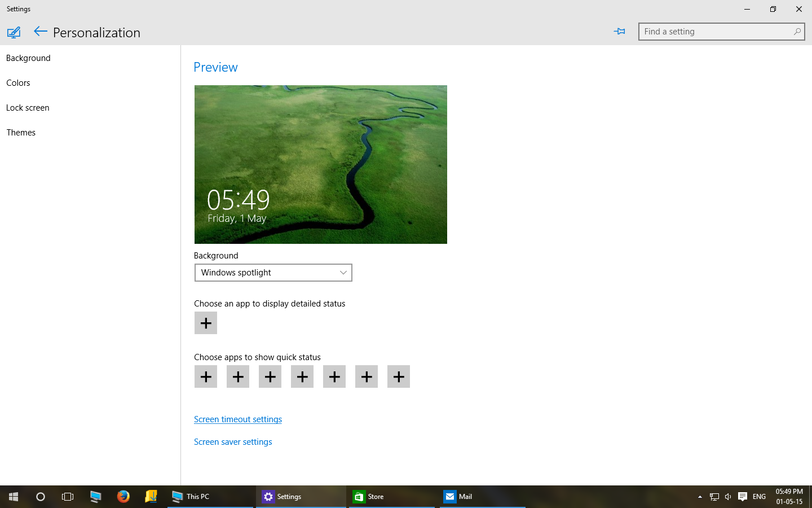Image resolution: width=812 pixels, height=508 pixels.
Task: Click the lock screen preview image
Action: point(320,164)
